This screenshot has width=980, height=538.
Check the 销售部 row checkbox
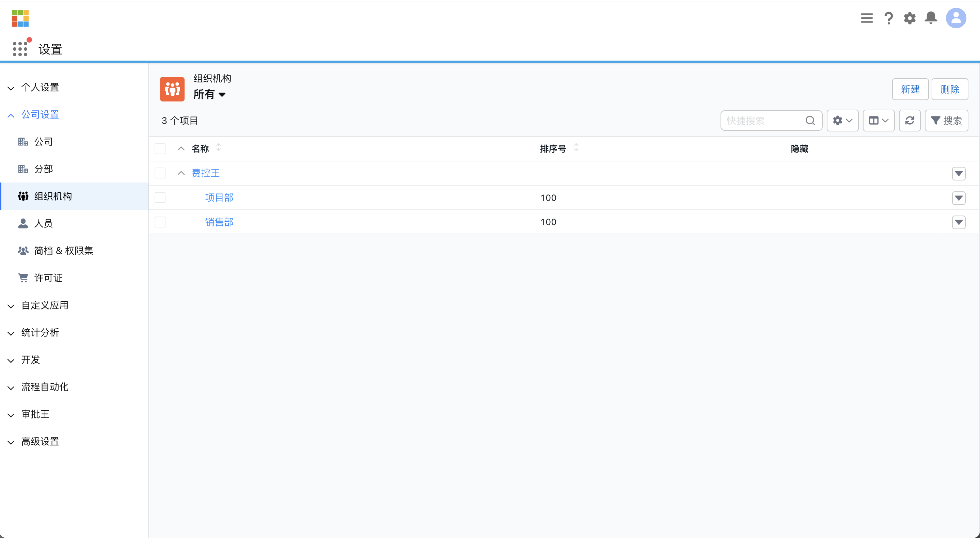coord(160,222)
